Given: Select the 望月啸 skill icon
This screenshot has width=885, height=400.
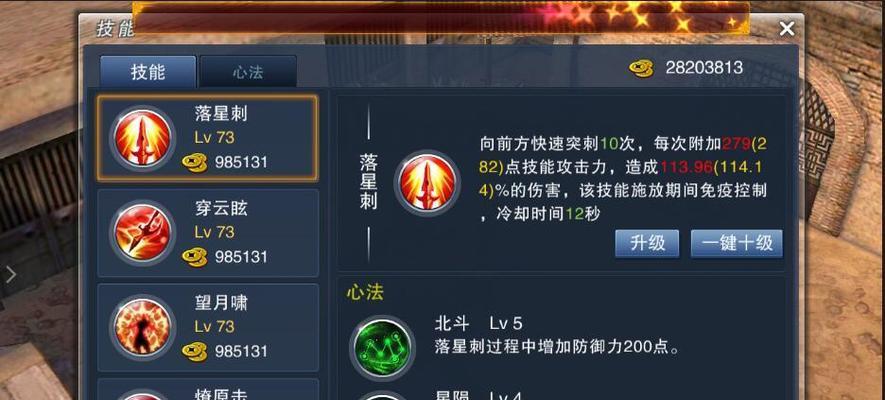Looking at the screenshot, I should tap(142, 327).
